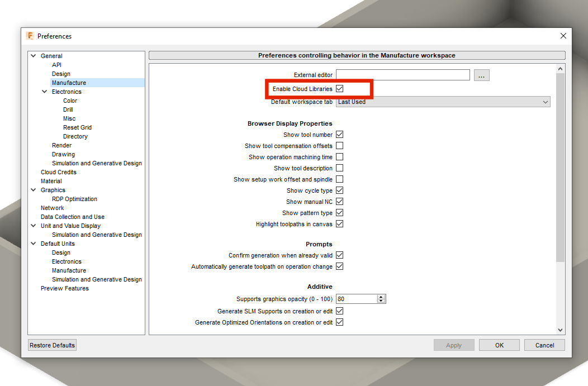Uncheck Show tool number
The height and width of the screenshot is (386, 588).
point(339,135)
